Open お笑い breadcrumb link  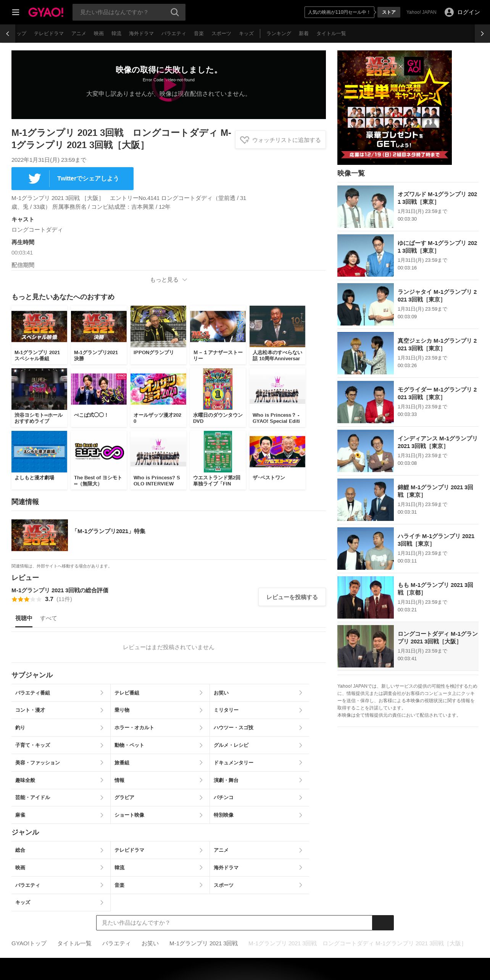tap(150, 943)
